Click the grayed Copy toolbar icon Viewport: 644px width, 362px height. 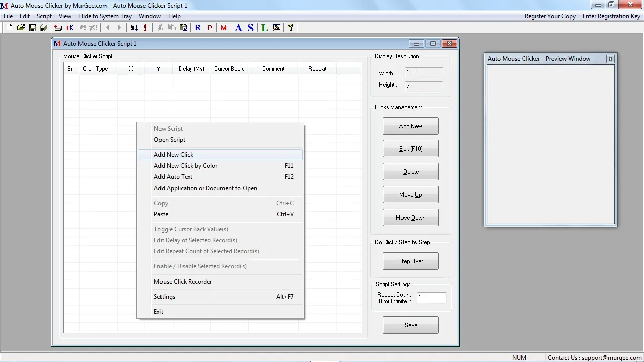point(172,28)
